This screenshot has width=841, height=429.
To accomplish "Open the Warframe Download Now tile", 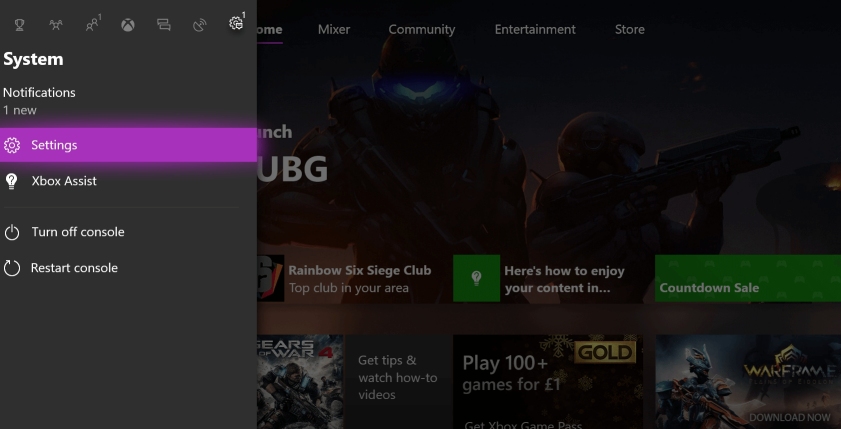I will (x=748, y=382).
